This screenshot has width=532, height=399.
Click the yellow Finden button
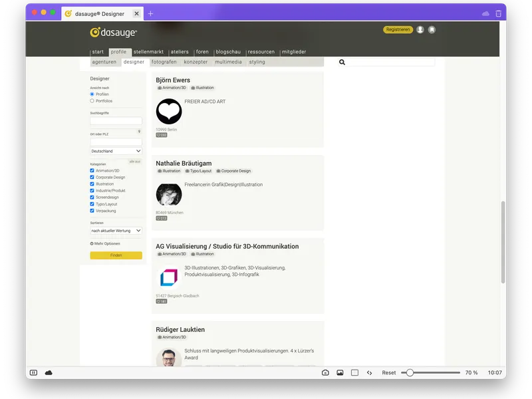click(x=116, y=255)
